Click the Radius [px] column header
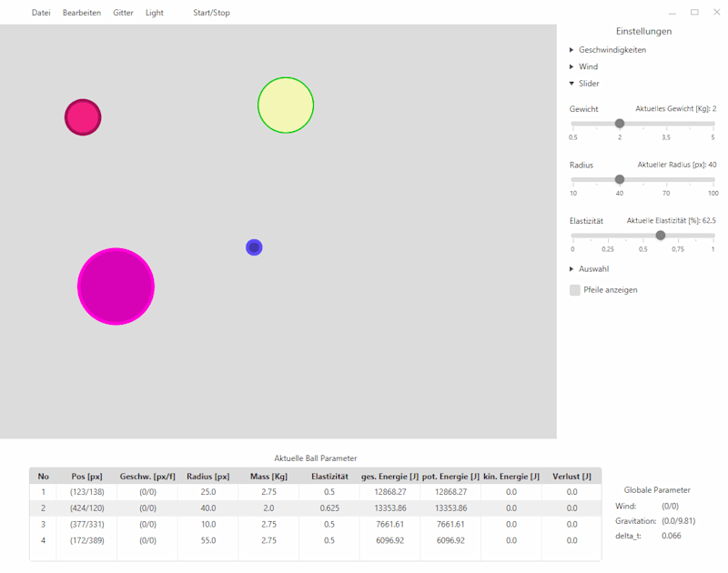Screen dimensions: 728x573 [x=208, y=477]
